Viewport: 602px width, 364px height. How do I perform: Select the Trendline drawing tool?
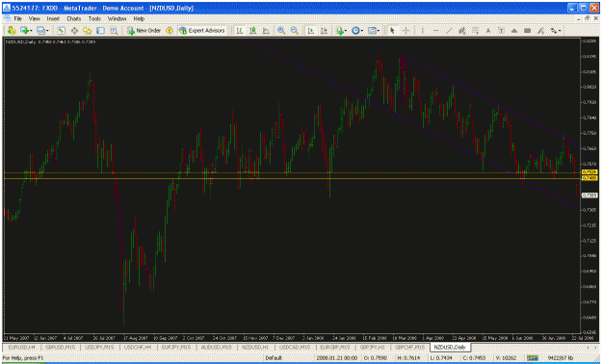tap(449, 31)
